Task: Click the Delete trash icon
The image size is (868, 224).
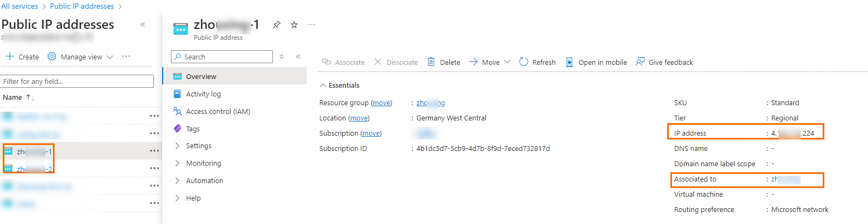Action: click(x=431, y=62)
